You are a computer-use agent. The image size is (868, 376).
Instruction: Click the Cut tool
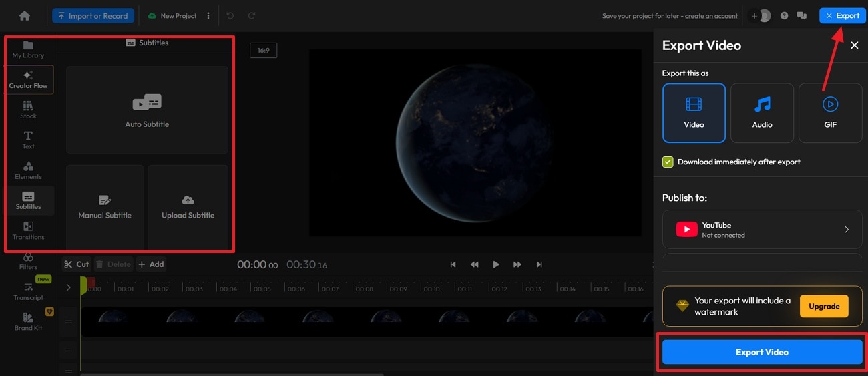coord(76,264)
